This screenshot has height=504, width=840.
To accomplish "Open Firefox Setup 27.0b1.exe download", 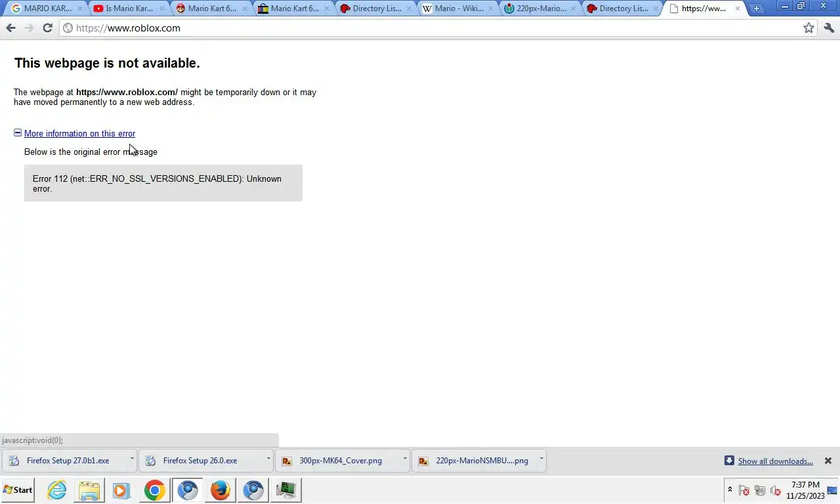I will point(68,461).
